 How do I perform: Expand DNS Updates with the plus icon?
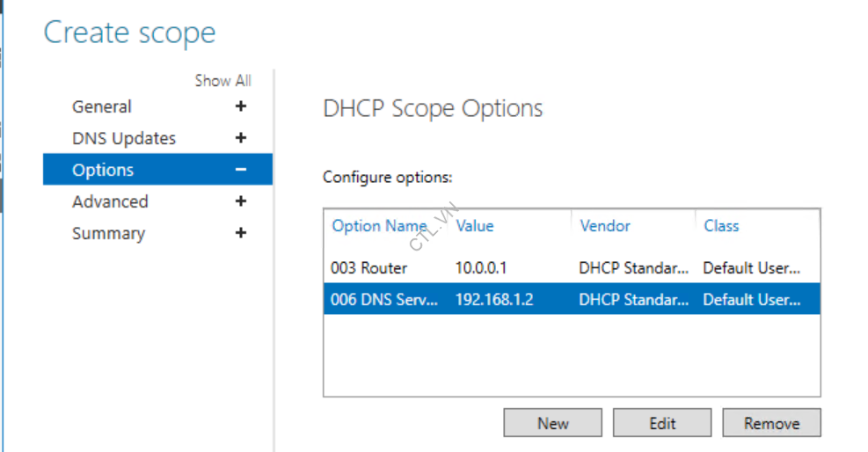[x=241, y=138]
